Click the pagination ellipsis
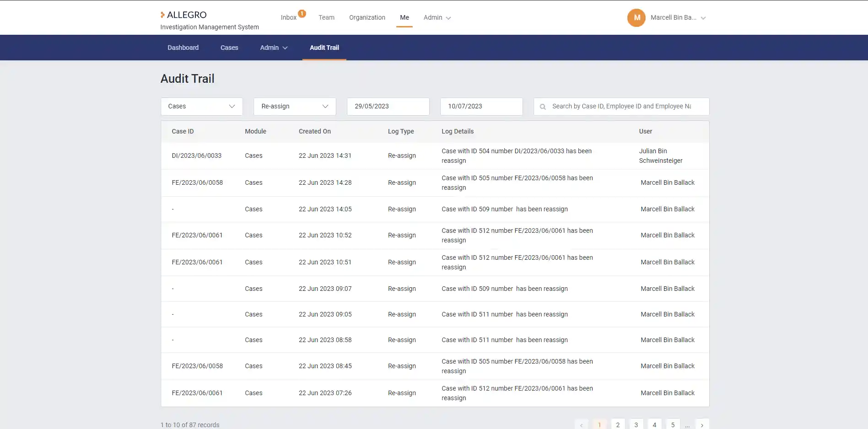 pyautogui.click(x=687, y=425)
